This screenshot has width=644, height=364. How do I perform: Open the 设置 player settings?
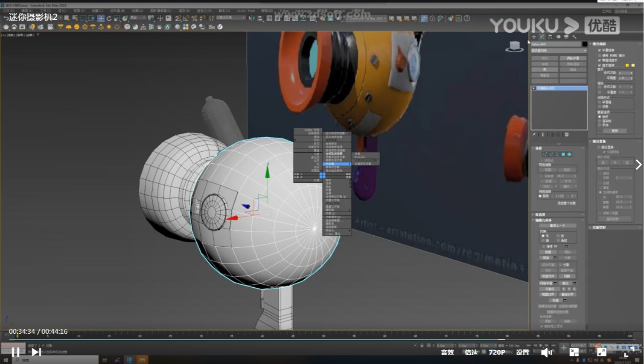point(522,352)
